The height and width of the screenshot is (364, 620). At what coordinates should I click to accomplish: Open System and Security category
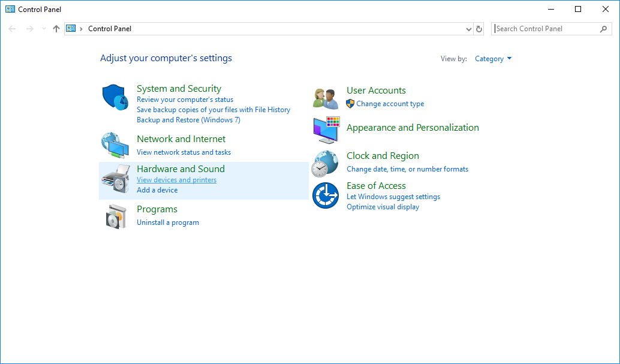(x=179, y=89)
